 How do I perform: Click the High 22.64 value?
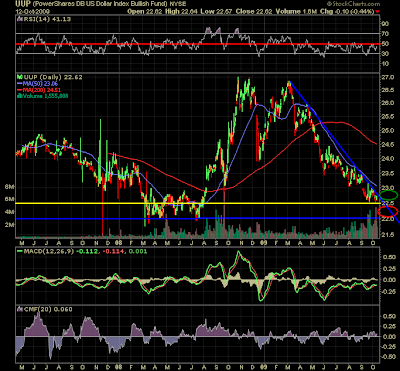pos(181,11)
